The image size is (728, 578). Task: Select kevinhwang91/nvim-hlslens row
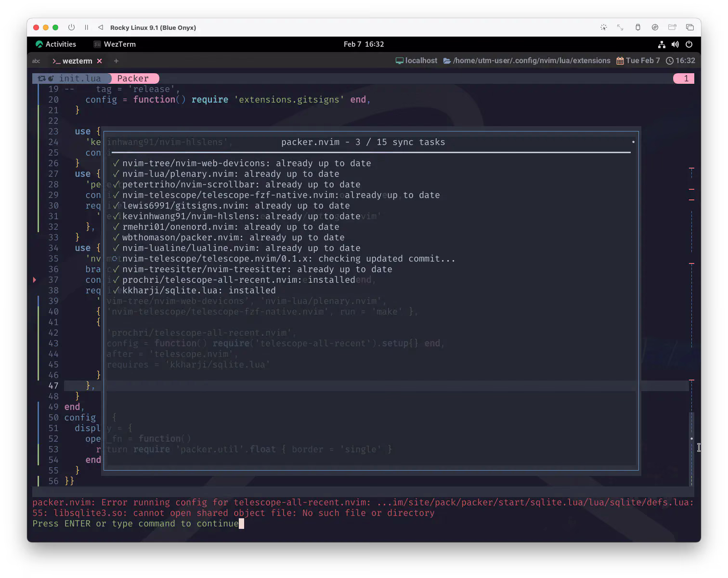(236, 216)
